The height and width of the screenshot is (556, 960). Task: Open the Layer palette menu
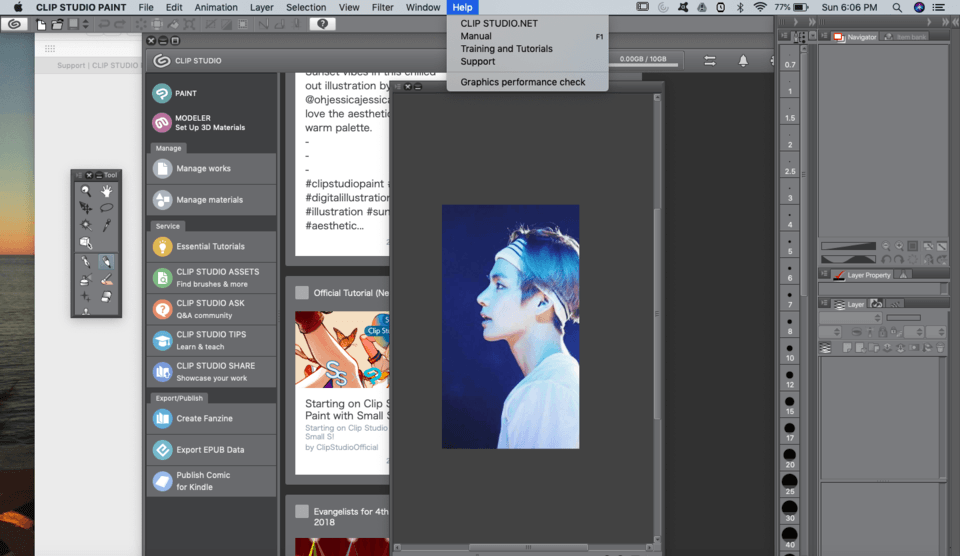(x=824, y=304)
